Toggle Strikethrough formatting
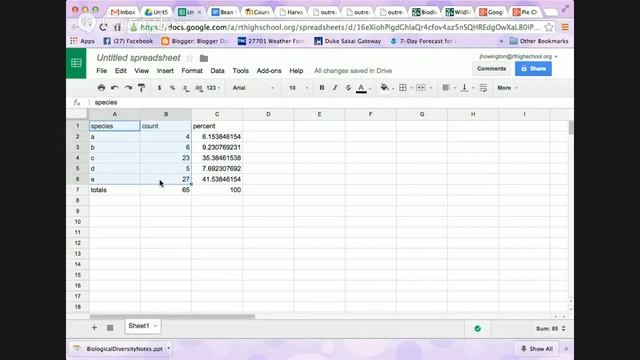The image size is (640, 360). (x=348, y=88)
